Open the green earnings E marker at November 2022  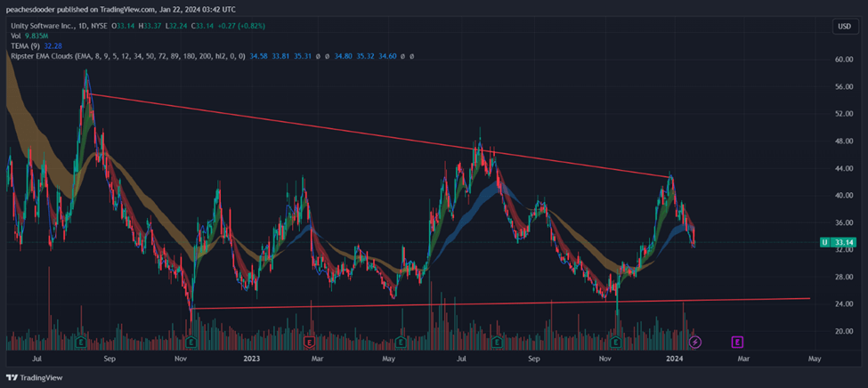point(191,343)
